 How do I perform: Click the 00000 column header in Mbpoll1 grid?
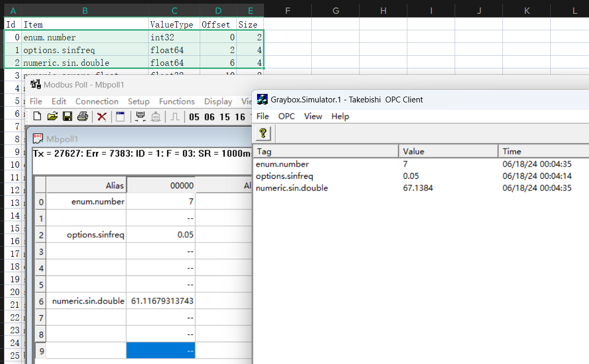161,185
